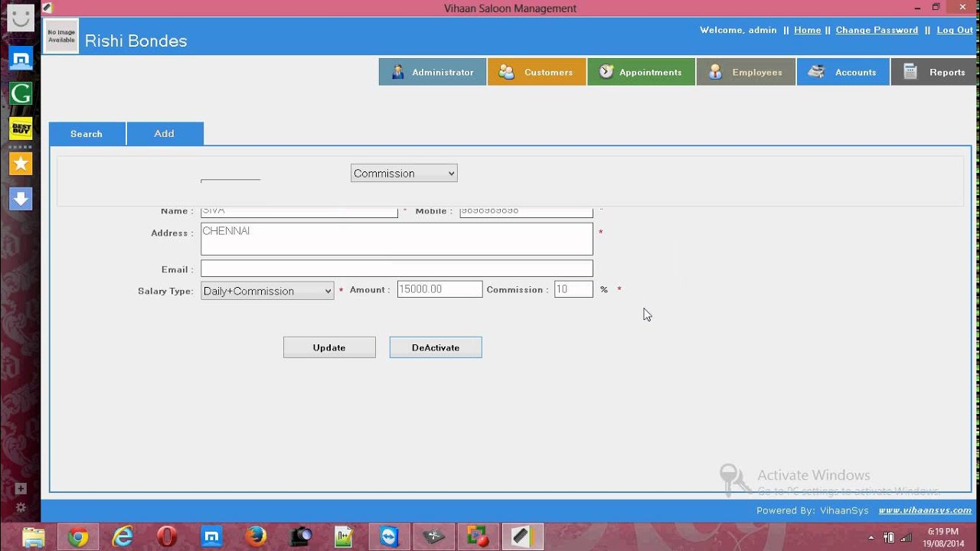980x551 pixels.
Task: Follow the Home link
Action: pyautogui.click(x=807, y=30)
